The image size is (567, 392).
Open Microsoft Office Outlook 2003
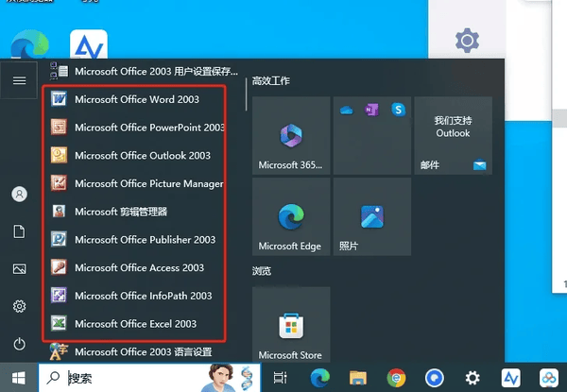[135, 155]
